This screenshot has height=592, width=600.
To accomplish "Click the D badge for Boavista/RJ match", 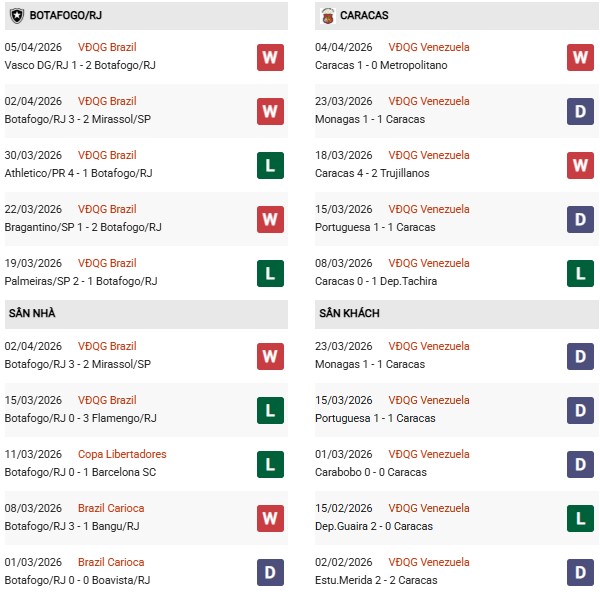I will [270, 572].
